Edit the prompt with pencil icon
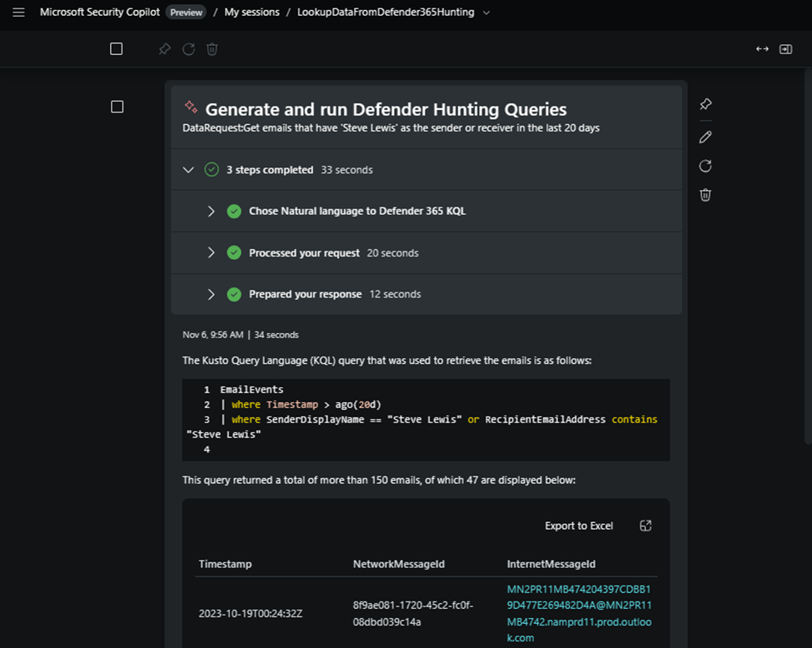 [x=705, y=137]
